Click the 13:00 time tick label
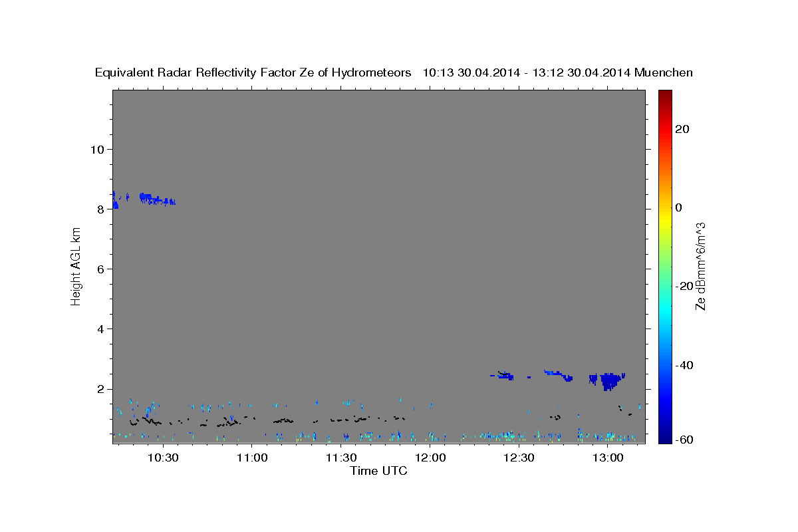Image resolution: width=798 pixels, height=532 pixels. click(608, 458)
